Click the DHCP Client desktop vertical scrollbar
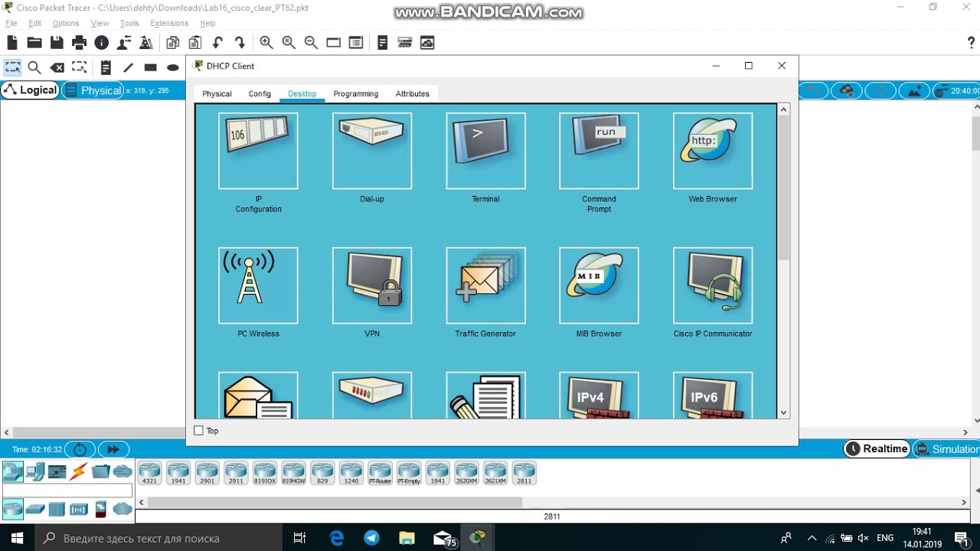This screenshot has width=980, height=551. click(x=783, y=187)
